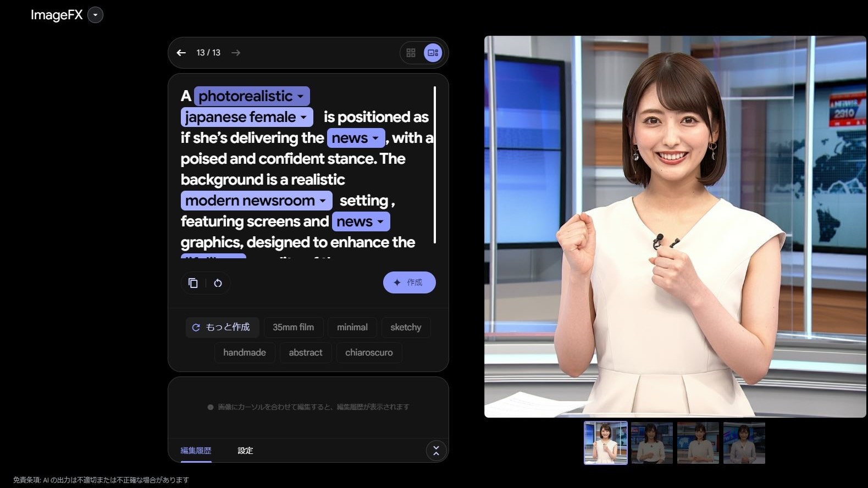Open the 設定 tab
This screenshot has width=868, height=488.
[245, 451]
